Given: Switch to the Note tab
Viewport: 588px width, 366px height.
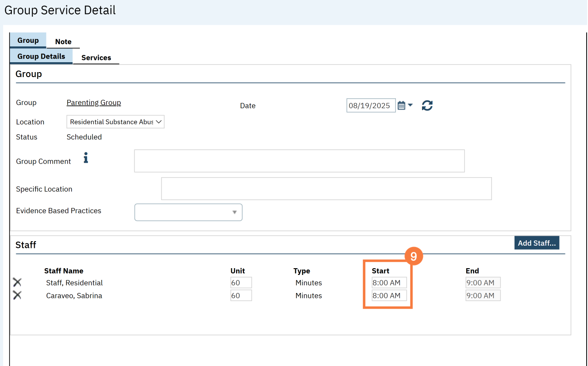Looking at the screenshot, I should coord(63,41).
